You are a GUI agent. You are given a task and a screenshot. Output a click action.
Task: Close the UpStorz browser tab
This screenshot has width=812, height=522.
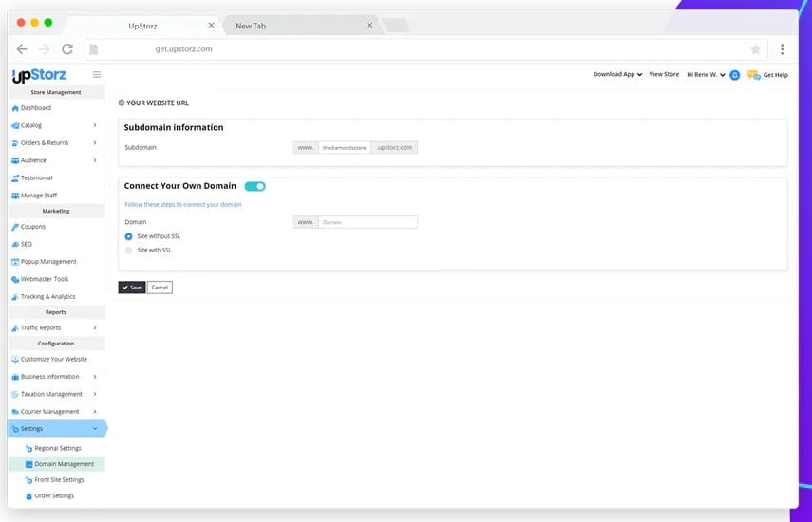(211, 25)
